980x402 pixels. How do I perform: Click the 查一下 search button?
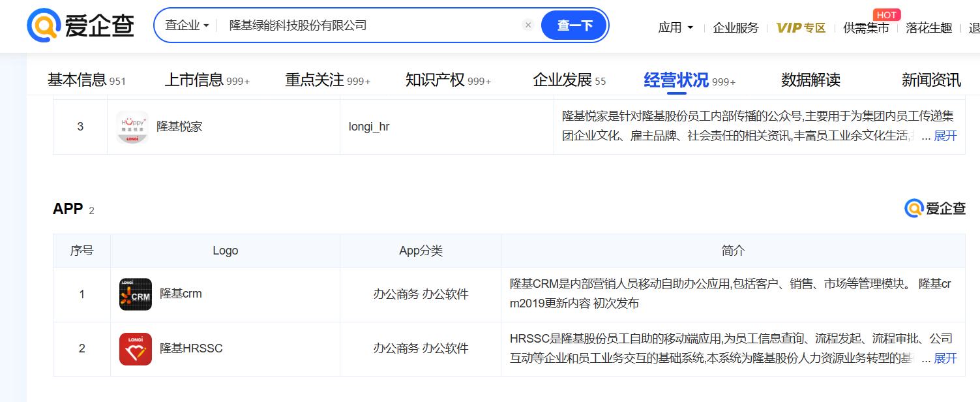574,25
